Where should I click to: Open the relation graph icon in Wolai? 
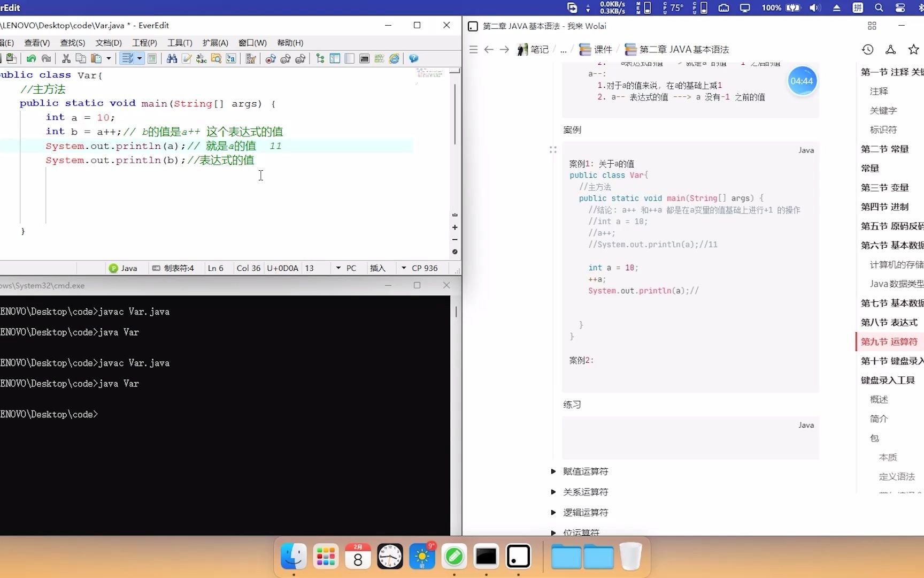pyautogui.click(x=891, y=49)
